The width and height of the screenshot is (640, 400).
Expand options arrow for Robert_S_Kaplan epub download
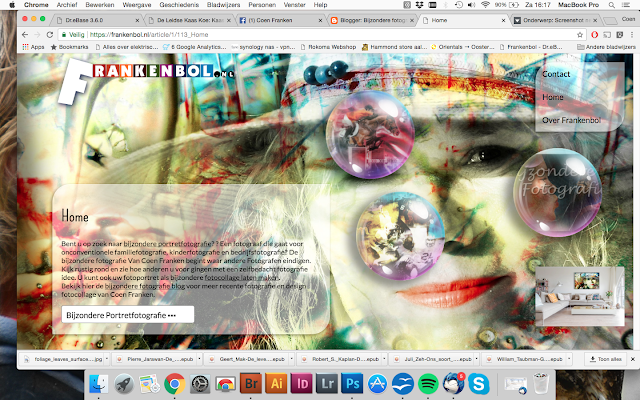click(x=384, y=359)
